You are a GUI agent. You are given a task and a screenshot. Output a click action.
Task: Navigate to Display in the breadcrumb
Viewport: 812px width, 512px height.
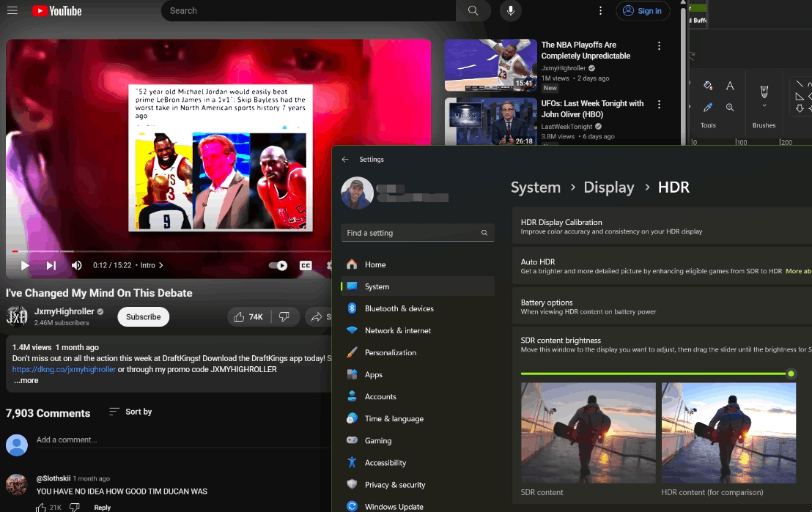coord(608,188)
